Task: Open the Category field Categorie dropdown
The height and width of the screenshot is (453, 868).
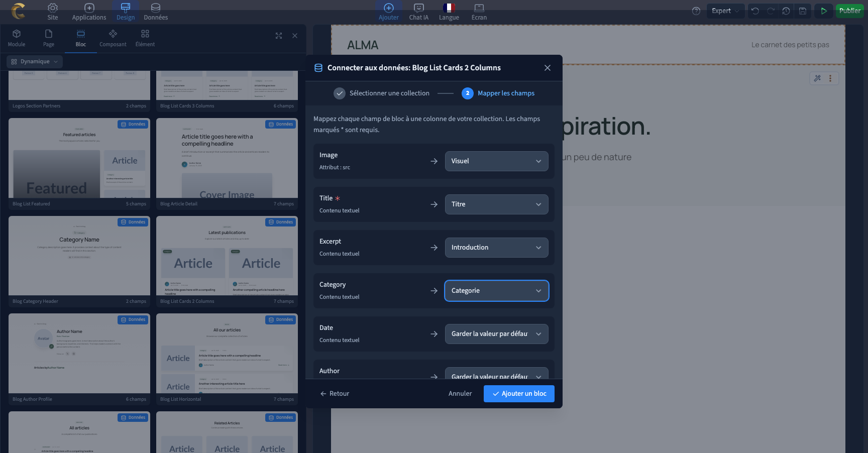Action: (x=496, y=291)
